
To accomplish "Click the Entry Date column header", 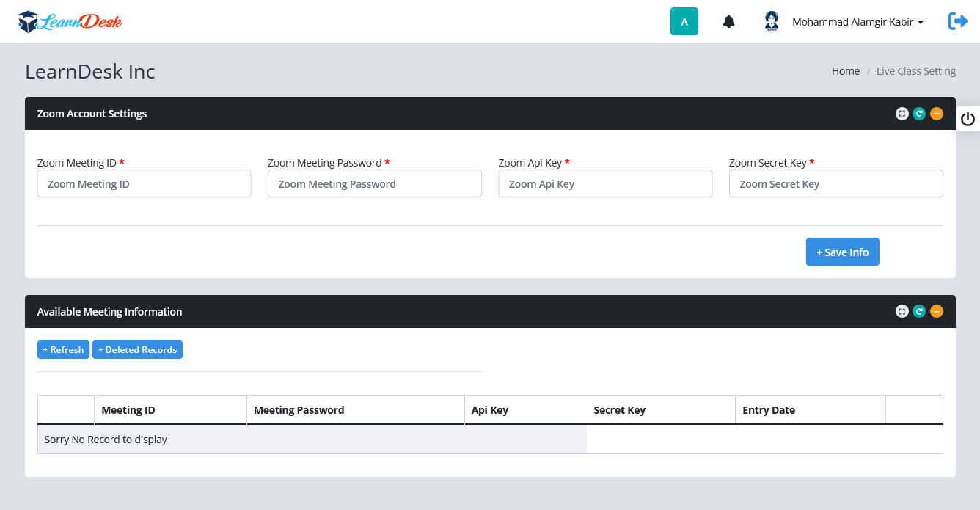I will 810,410.
